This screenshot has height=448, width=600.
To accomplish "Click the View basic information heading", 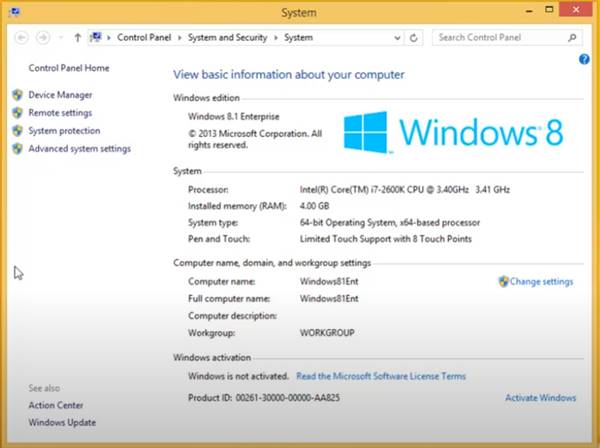I will pos(289,75).
